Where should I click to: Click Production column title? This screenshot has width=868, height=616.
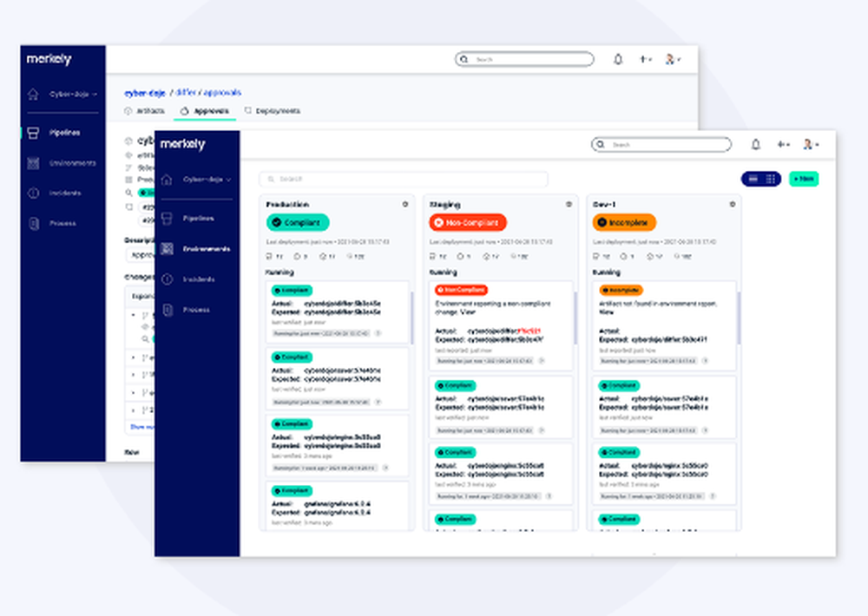287,204
